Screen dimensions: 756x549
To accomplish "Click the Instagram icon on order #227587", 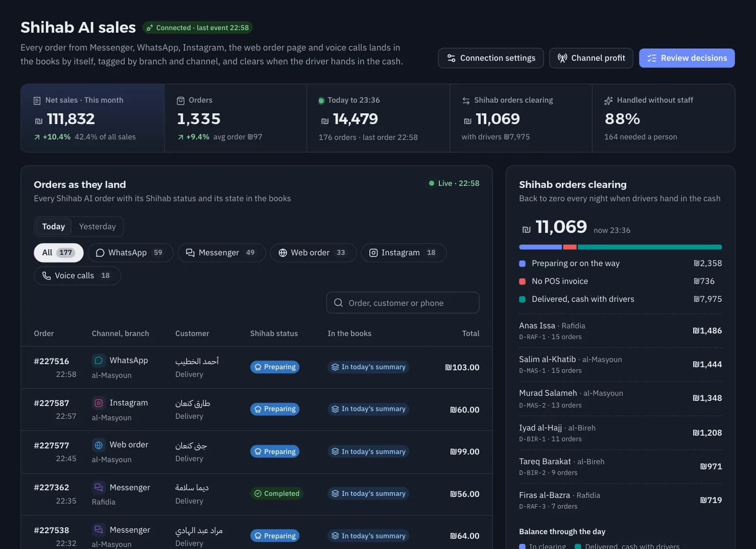I will [99, 403].
